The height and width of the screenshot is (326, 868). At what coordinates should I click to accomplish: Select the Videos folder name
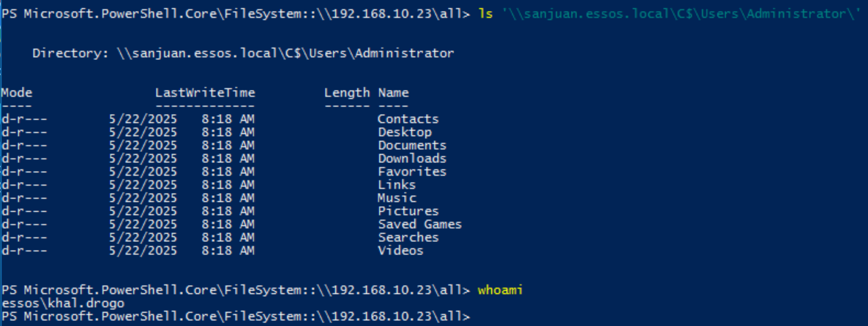point(400,251)
